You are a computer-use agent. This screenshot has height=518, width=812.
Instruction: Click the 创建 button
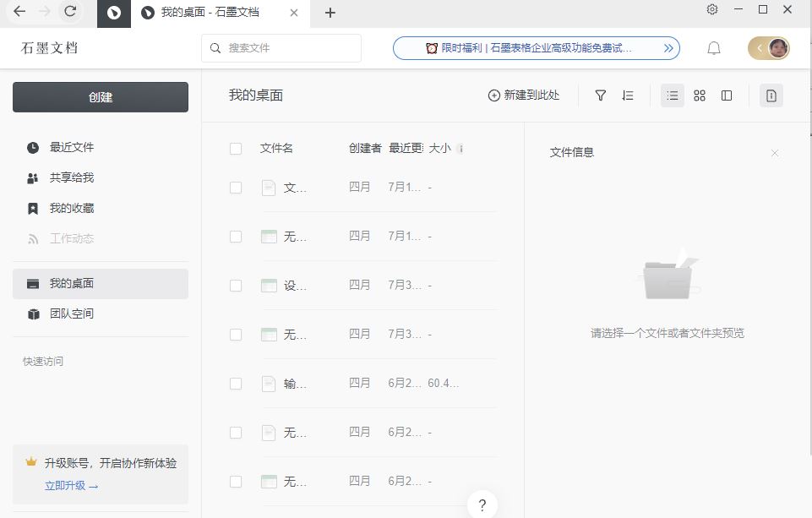[101, 97]
